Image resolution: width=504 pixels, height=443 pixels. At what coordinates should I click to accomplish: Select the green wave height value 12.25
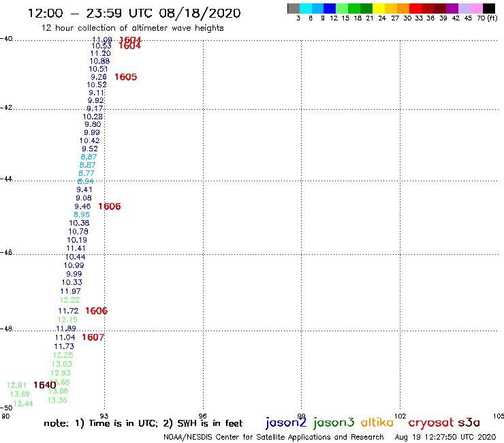(x=63, y=355)
